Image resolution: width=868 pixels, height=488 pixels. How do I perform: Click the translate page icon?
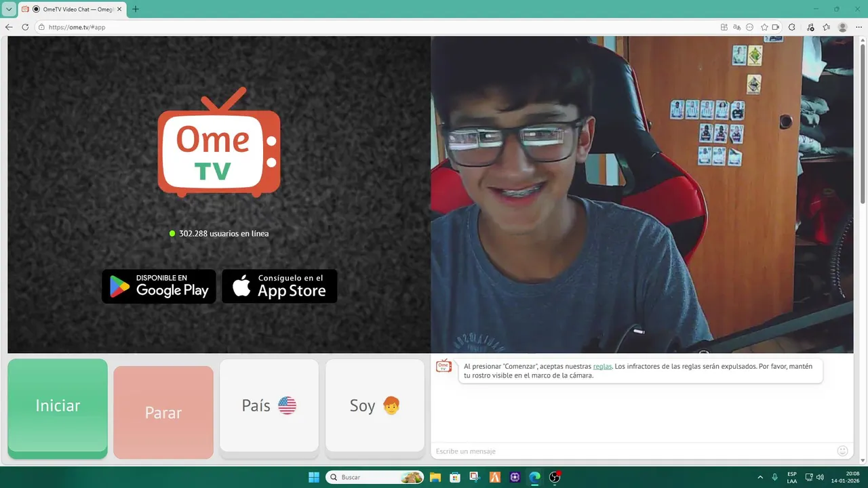click(737, 27)
